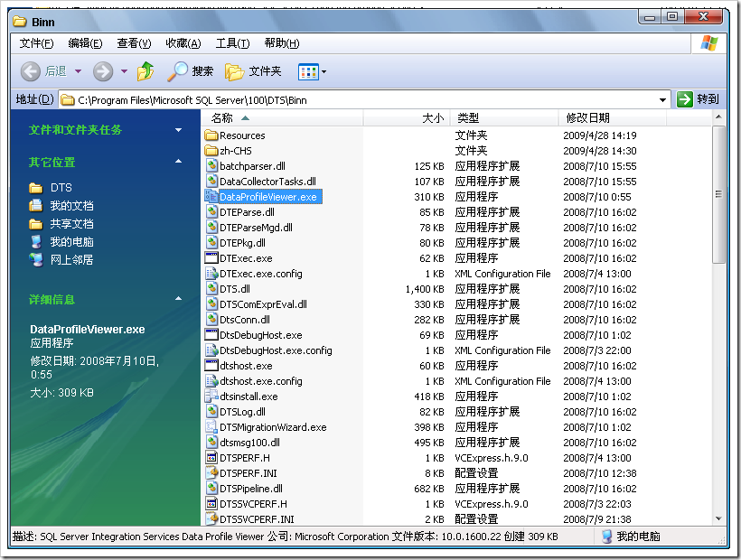Click the DataProfileViewer.exe icon
741x560 pixels.
tap(211, 196)
